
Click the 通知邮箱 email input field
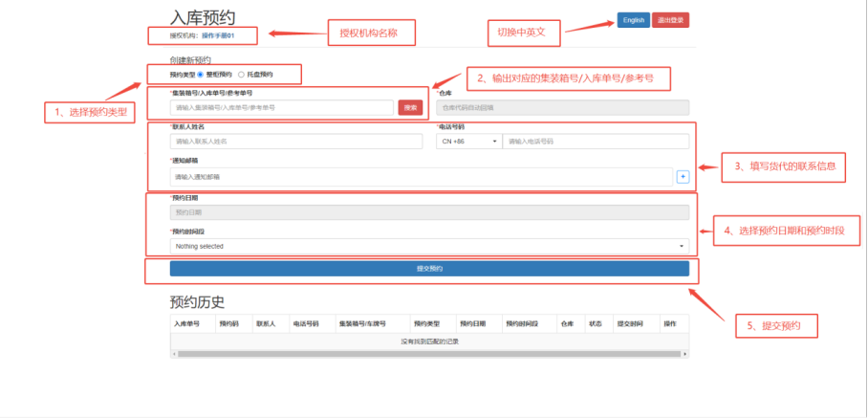pyautogui.click(x=421, y=177)
